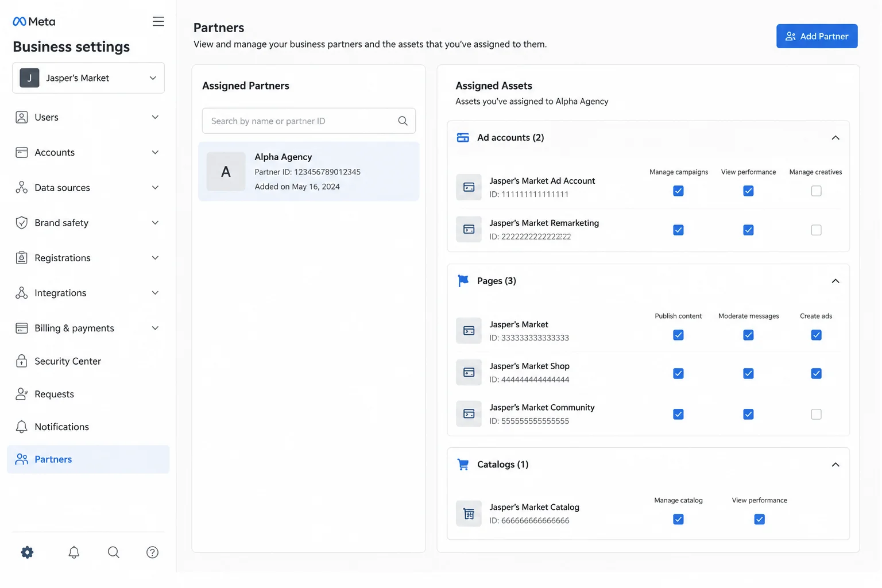The width and height of the screenshot is (882, 588).
Task: Collapse the Ad accounts (2) section
Action: [x=835, y=137]
